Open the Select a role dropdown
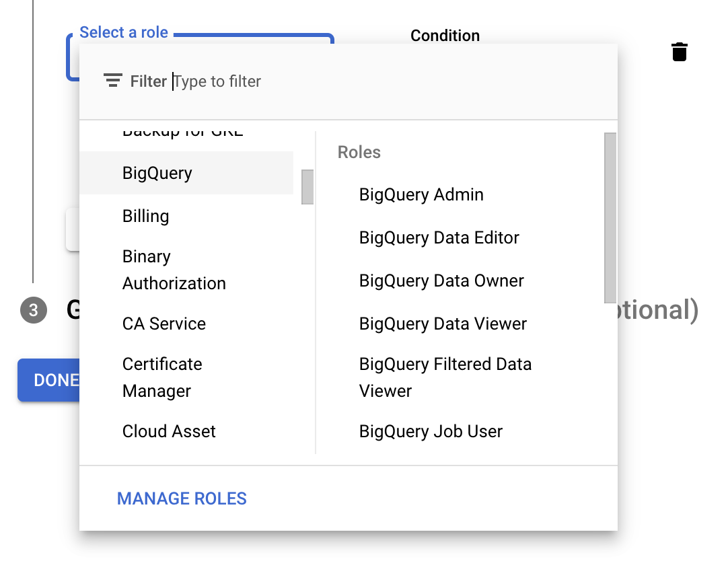The width and height of the screenshot is (728, 561). pyautogui.click(x=124, y=32)
